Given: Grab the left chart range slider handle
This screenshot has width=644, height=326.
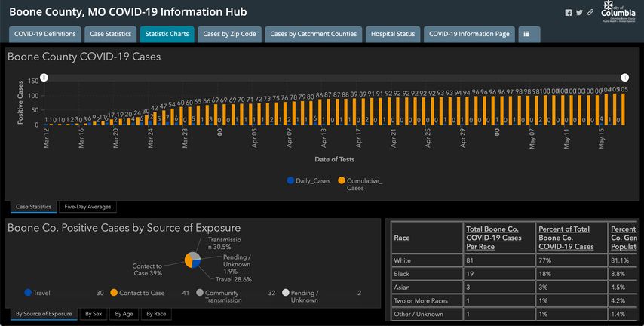Looking at the screenshot, I should coord(44,78).
